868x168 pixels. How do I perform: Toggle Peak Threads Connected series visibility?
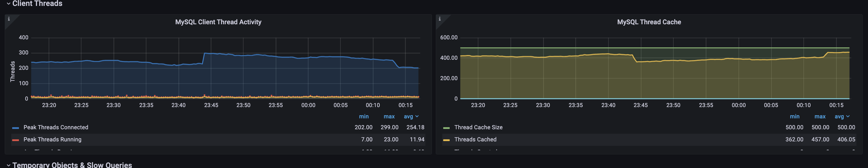coord(56,127)
